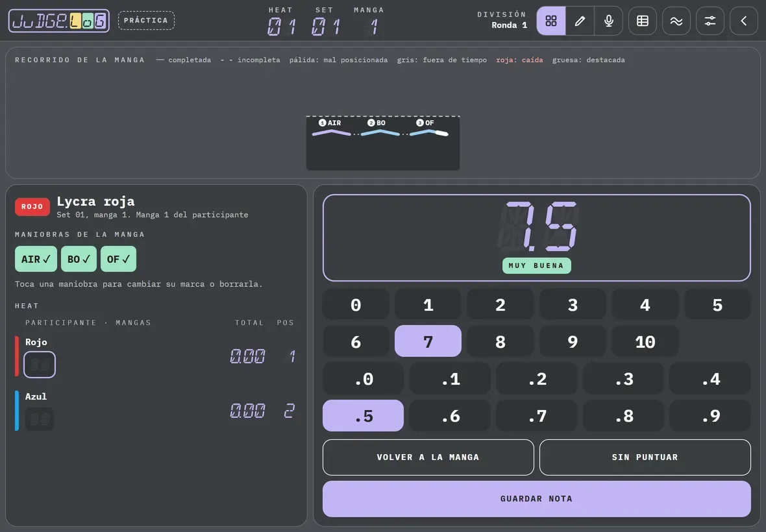Switch to the grid keypad input mode
The width and height of the screenshot is (766, 532).
pos(551,21)
